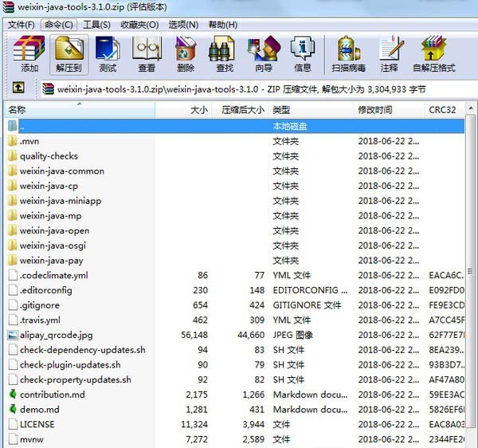
Task: Select the weixin-java-open folder name
Action: click(54, 230)
